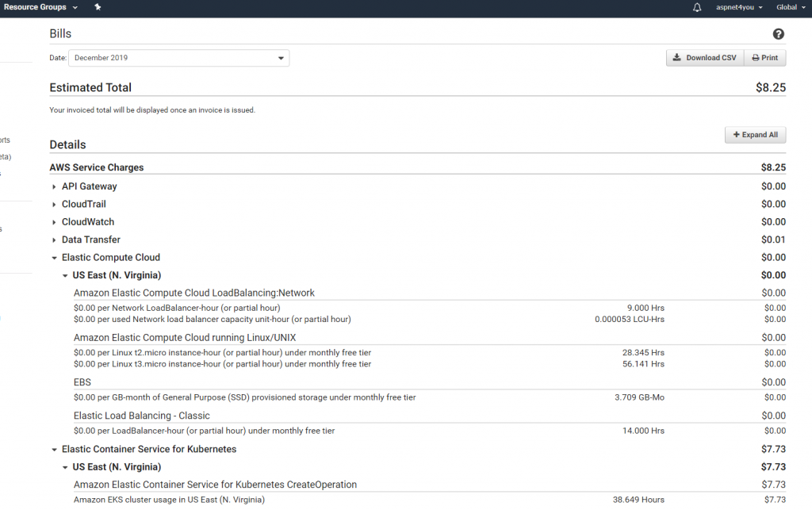Open the Bills help icon
The image size is (812, 510).
click(x=778, y=34)
